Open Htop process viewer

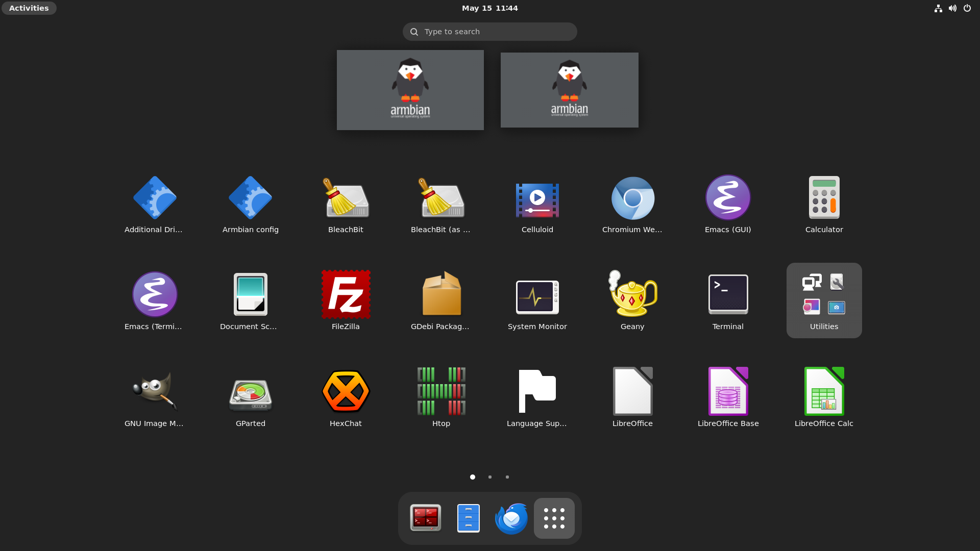click(x=441, y=397)
